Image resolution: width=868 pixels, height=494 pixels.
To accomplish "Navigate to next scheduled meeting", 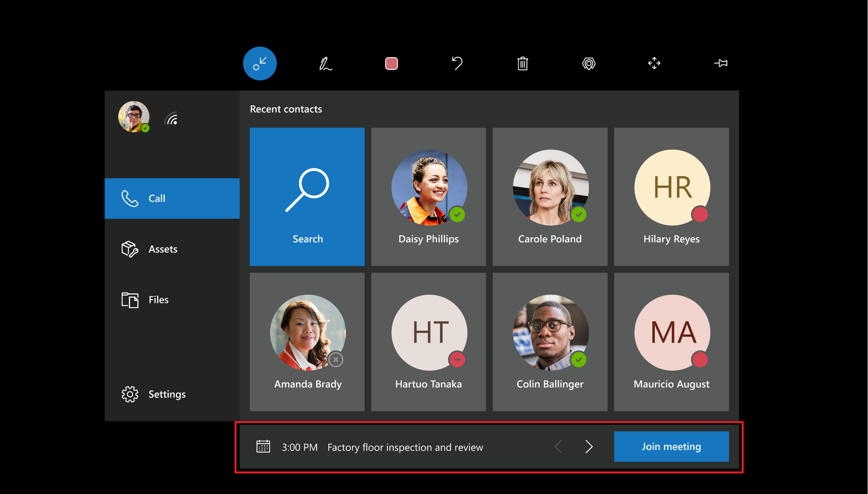I will (x=590, y=446).
